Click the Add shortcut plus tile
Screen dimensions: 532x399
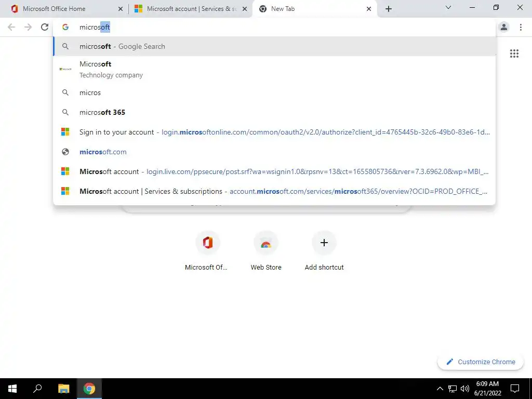coord(324,250)
